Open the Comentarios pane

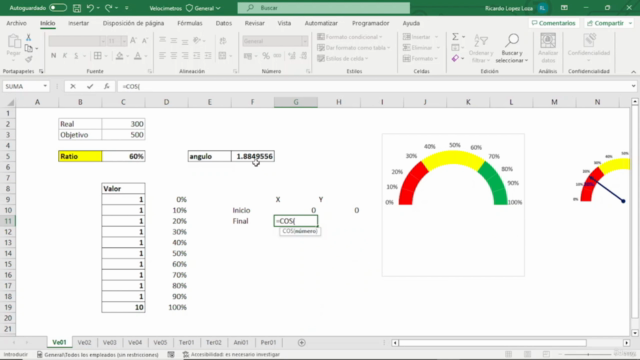click(553, 23)
